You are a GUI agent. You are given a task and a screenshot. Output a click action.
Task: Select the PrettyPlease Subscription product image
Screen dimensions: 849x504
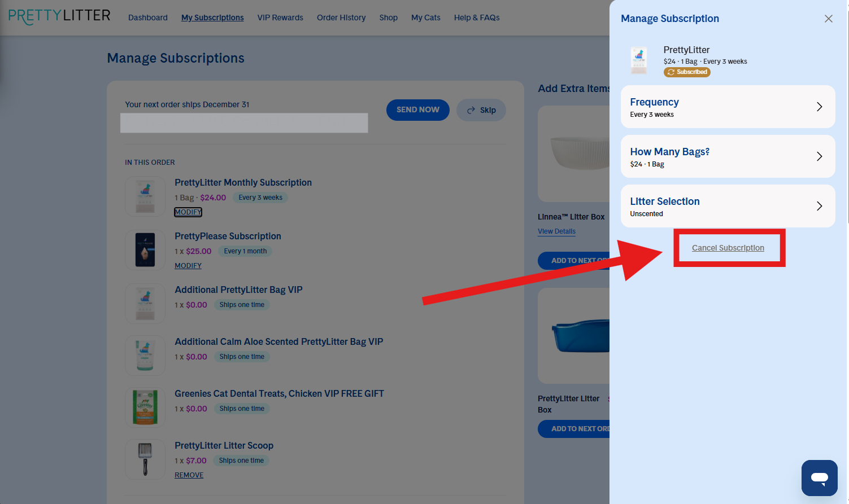[145, 249]
